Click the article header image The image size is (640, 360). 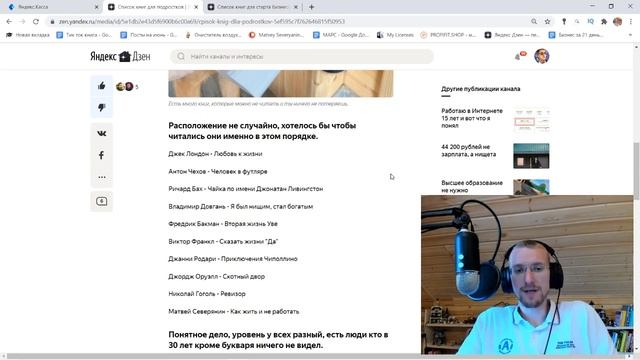click(x=281, y=84)
